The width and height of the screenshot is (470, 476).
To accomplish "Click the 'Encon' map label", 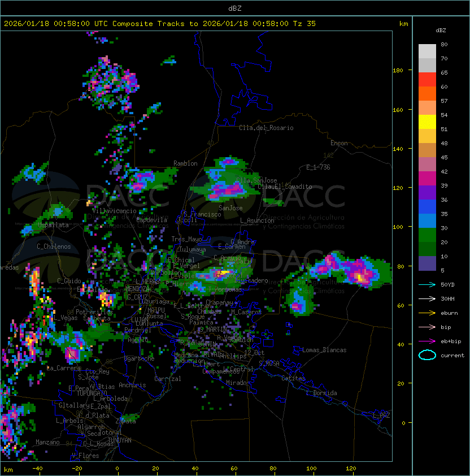I will tap(339, 143).
